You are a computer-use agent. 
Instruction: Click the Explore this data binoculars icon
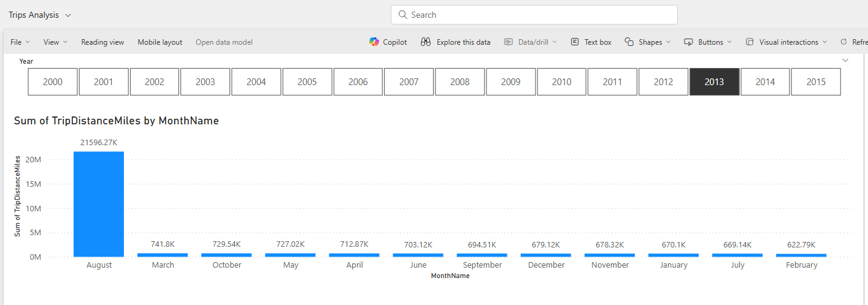(426, 42)
